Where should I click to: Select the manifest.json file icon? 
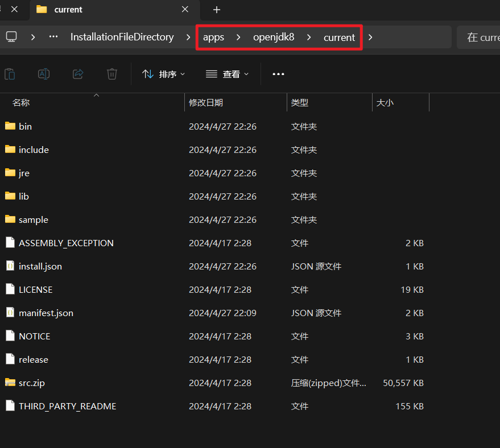pos(10,312)
